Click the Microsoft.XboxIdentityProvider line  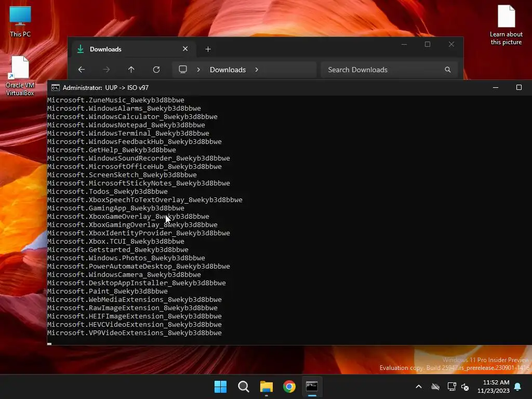point(138,233)
